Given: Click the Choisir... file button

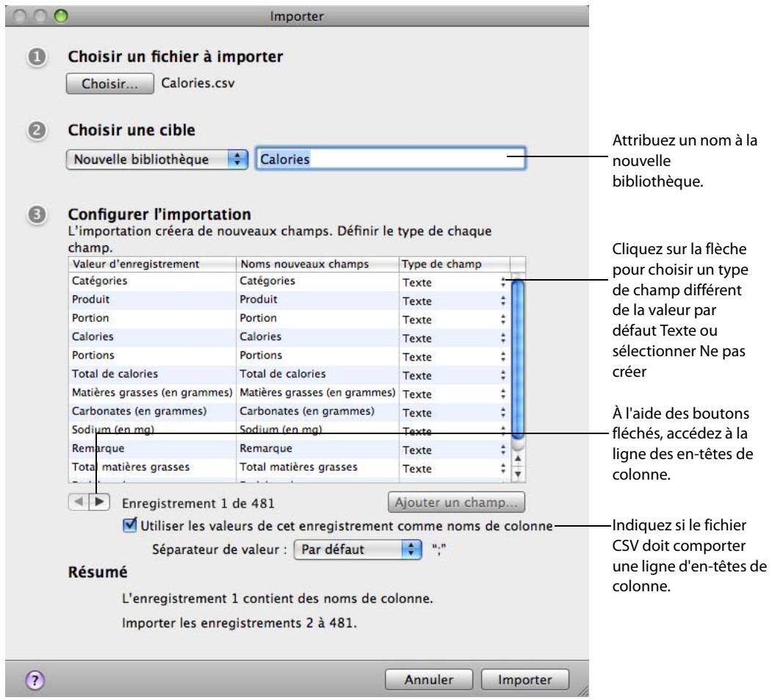Looking at the screenshot, I should (109, 84).
